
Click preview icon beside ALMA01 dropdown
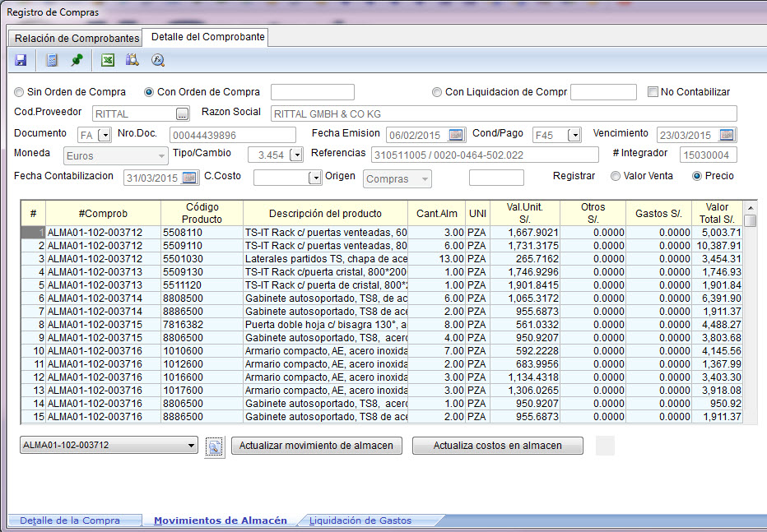click(214, 446)
